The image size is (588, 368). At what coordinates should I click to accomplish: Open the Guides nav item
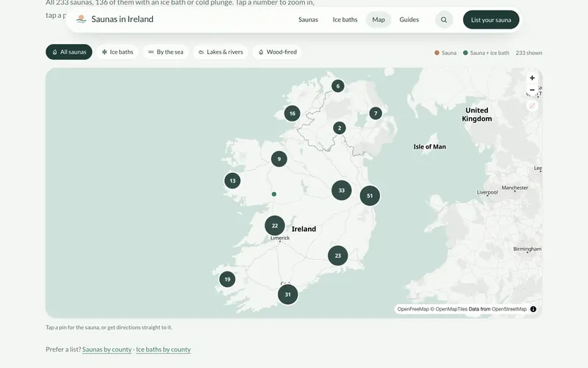[x=409, y=20]
